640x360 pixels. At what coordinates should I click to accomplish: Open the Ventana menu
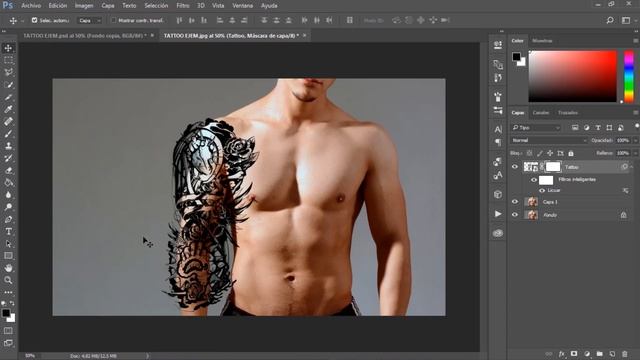(242, 6)
